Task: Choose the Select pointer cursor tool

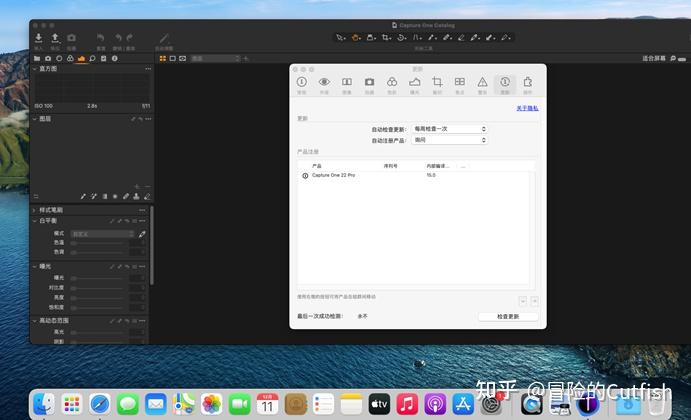Action: [x=340, y=38]
